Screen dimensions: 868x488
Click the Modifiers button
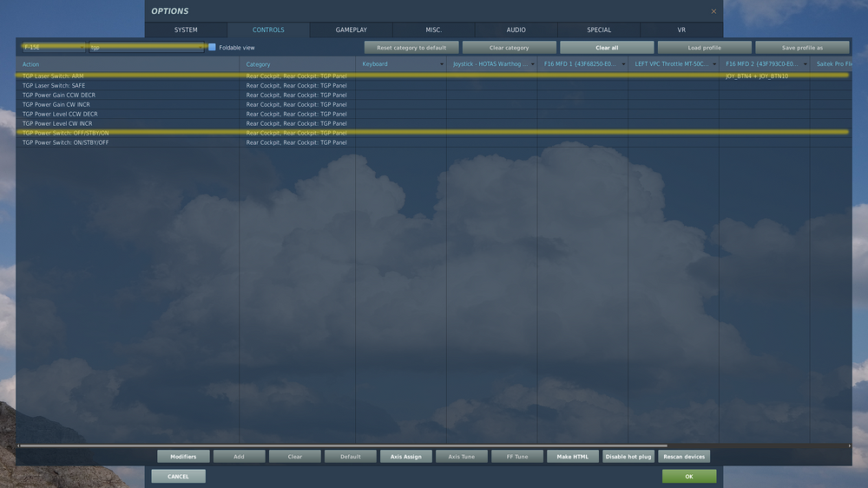pyautogui.click(x=183, y=457)
